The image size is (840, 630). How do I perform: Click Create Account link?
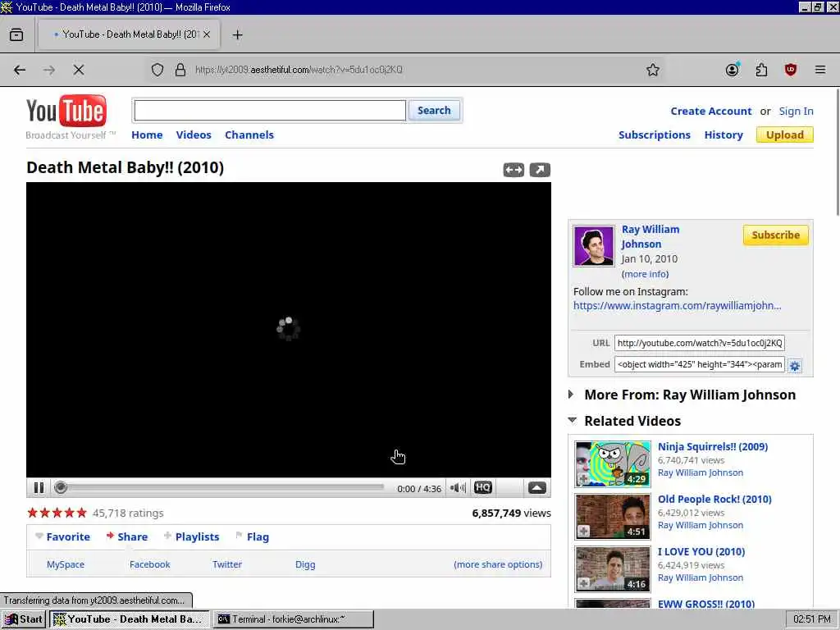click(x=711, y=112)
